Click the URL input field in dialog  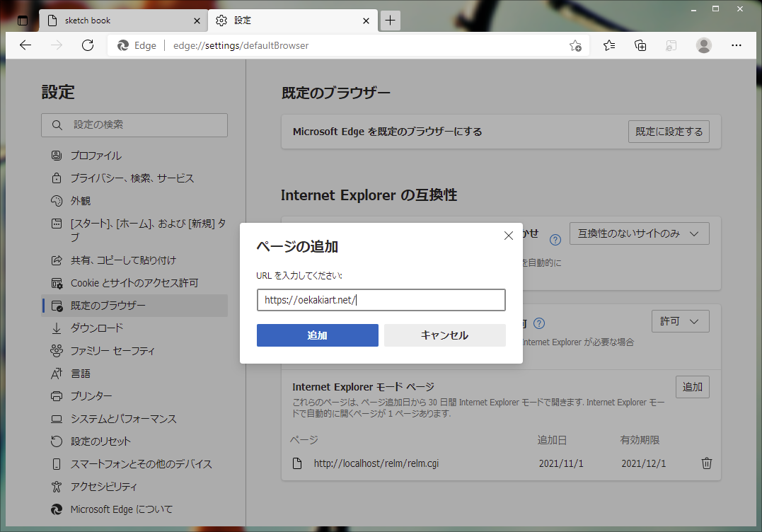pos(381,300)
